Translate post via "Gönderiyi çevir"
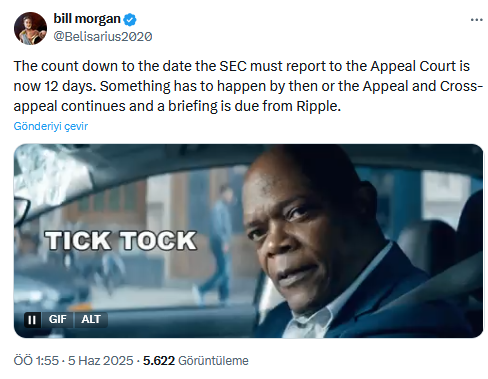Screen dimensions: 488x379 click(x=51, y=126)
